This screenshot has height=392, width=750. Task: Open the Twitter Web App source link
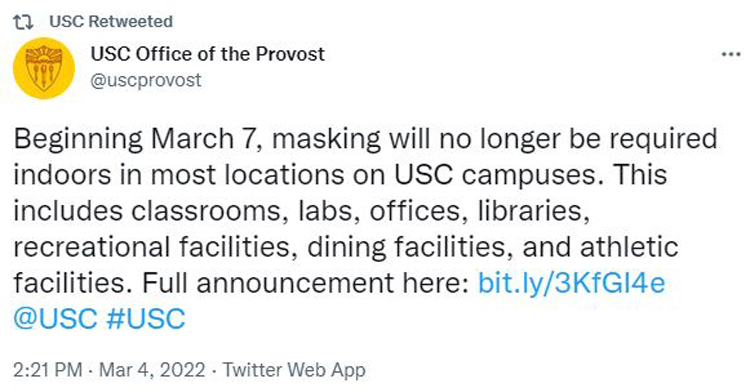(x=294, y=370)
